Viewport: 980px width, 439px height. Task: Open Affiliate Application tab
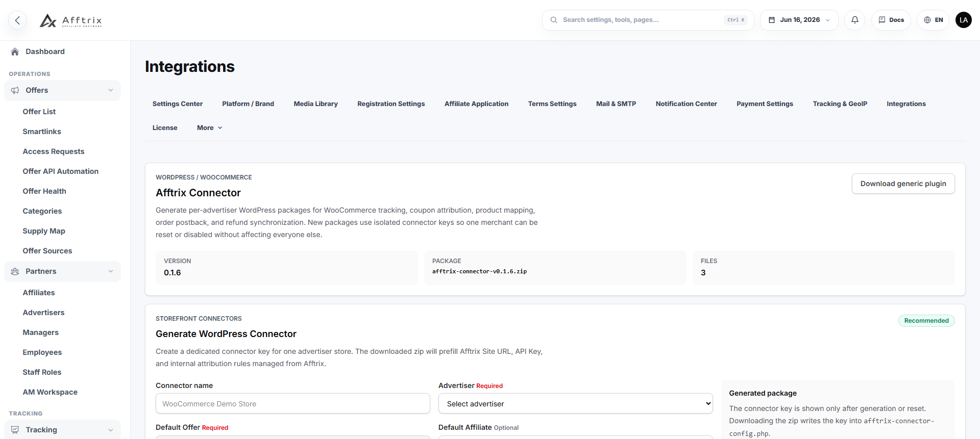476,104
